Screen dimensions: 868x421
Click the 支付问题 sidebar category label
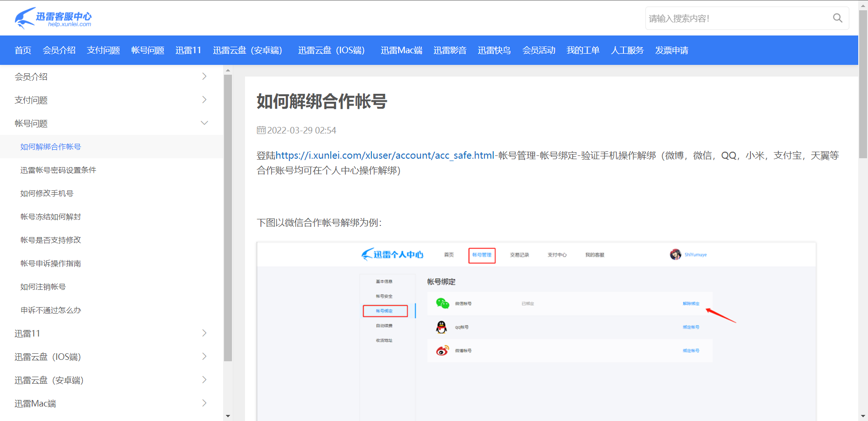[x=31, y=100]
